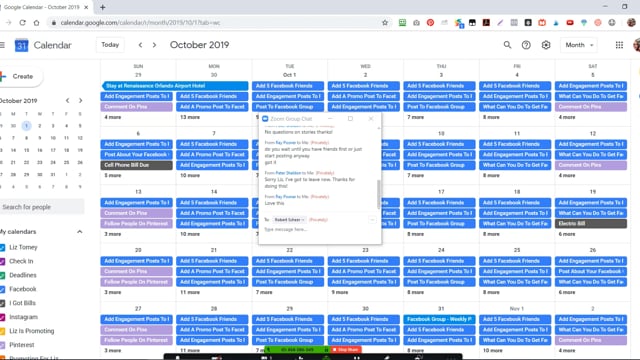Go to previous month arrow in header
This screenshot has height=360, width=640.
[140, 45]
